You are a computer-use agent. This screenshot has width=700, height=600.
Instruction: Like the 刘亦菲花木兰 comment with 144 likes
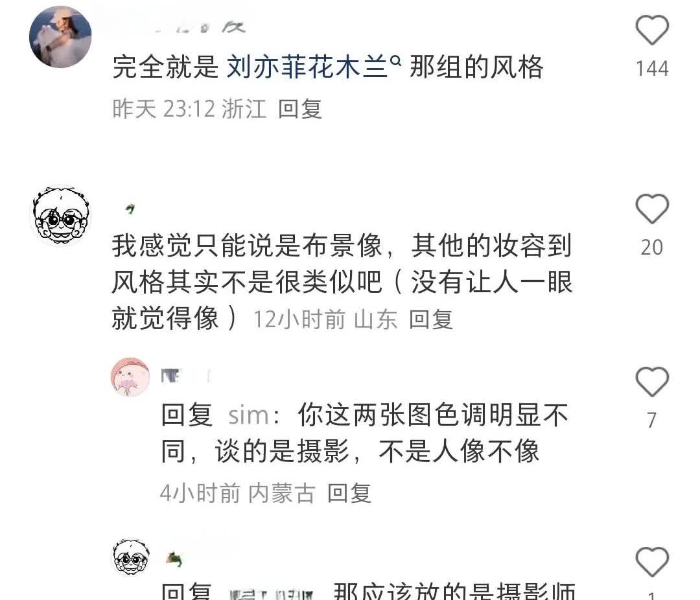point(652,30)
